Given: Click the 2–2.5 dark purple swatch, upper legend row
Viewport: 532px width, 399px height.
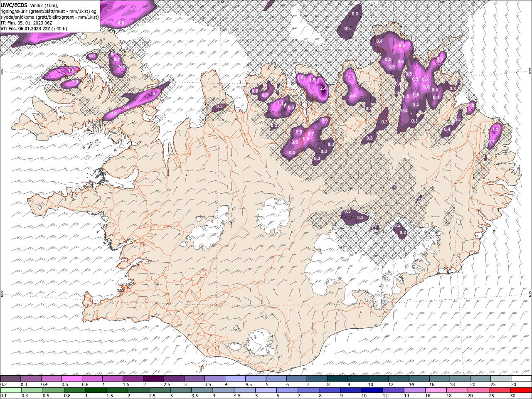Looking at the screenshot, I should coord(153,379).
